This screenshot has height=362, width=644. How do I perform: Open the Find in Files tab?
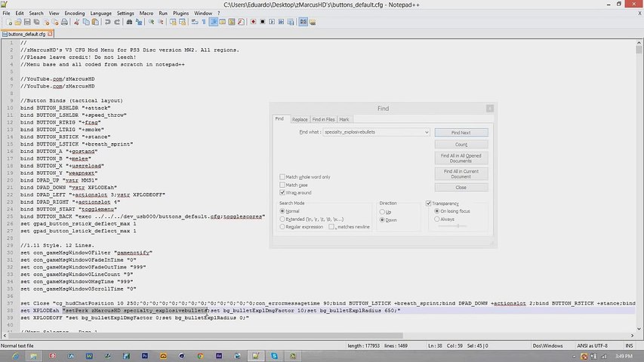coord(323,119)
